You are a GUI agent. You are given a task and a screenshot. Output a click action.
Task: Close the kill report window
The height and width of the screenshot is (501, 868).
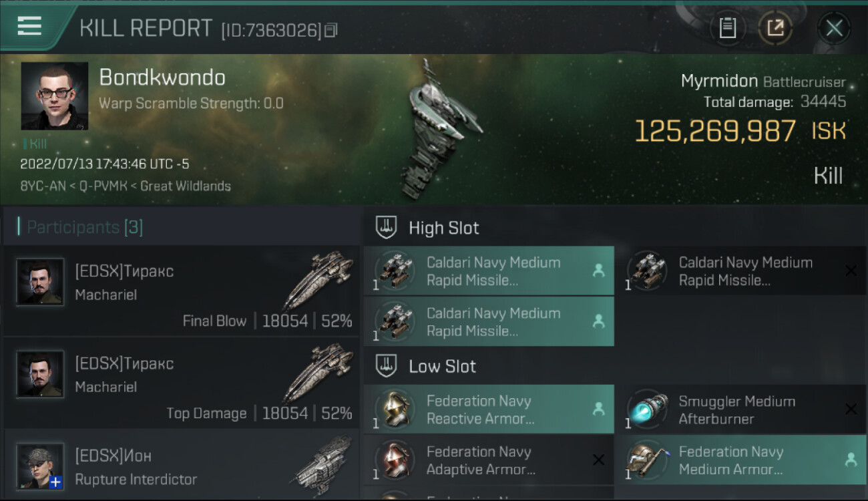pos(834,27)
